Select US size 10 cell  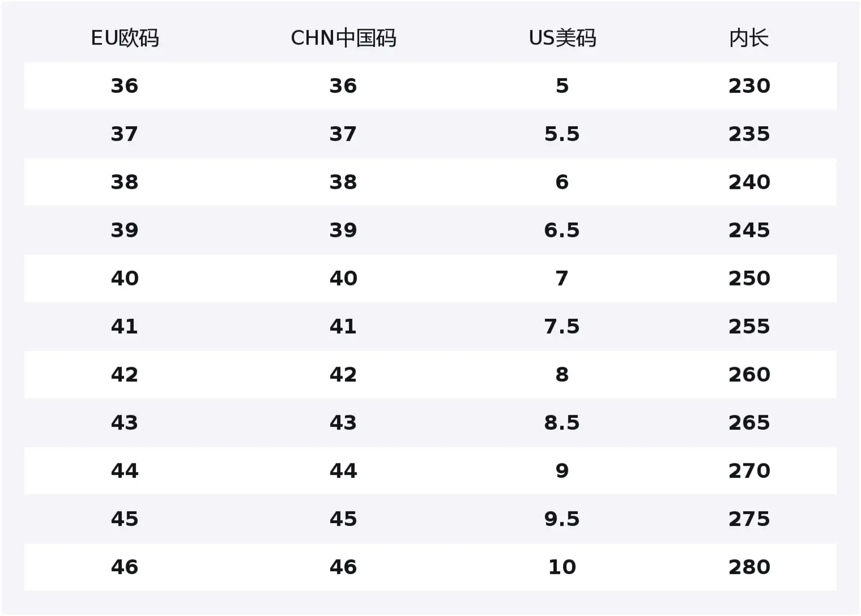562,568
